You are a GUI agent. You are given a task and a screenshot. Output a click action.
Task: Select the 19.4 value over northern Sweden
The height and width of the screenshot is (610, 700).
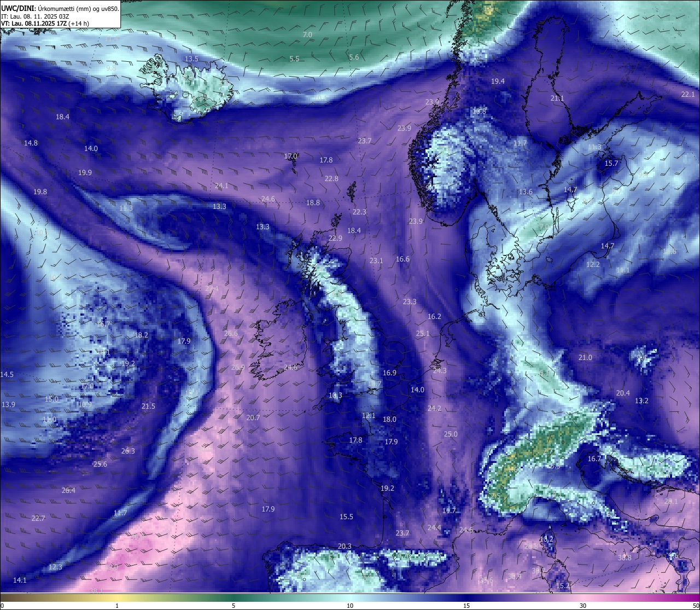pos(498,81)
